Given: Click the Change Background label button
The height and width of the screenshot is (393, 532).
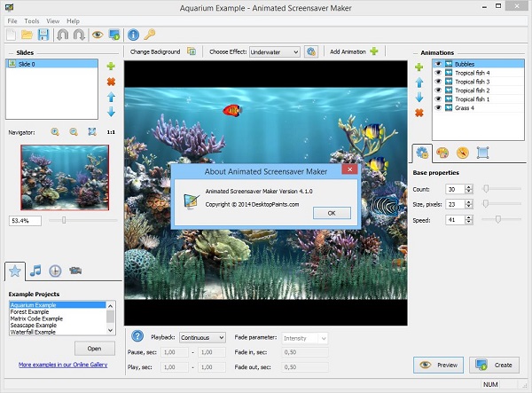Looking at the screenshot, I should tap(155, 51).
